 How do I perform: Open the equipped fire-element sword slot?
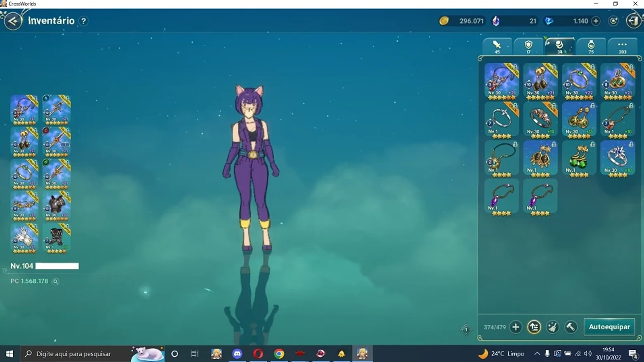(x=57, y=142)
